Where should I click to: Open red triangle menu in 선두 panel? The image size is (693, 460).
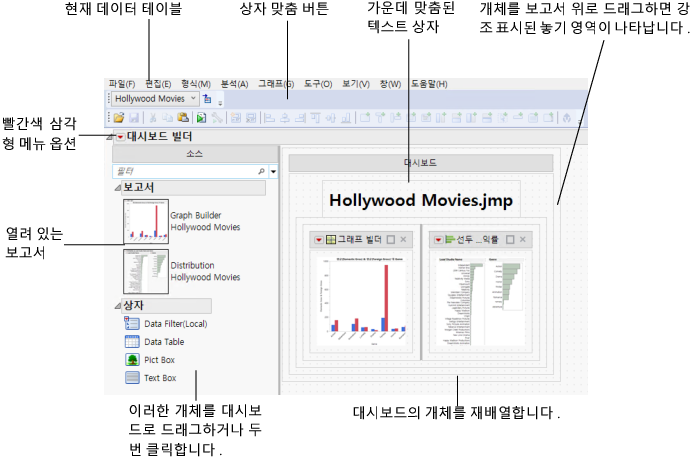point(438,240)
